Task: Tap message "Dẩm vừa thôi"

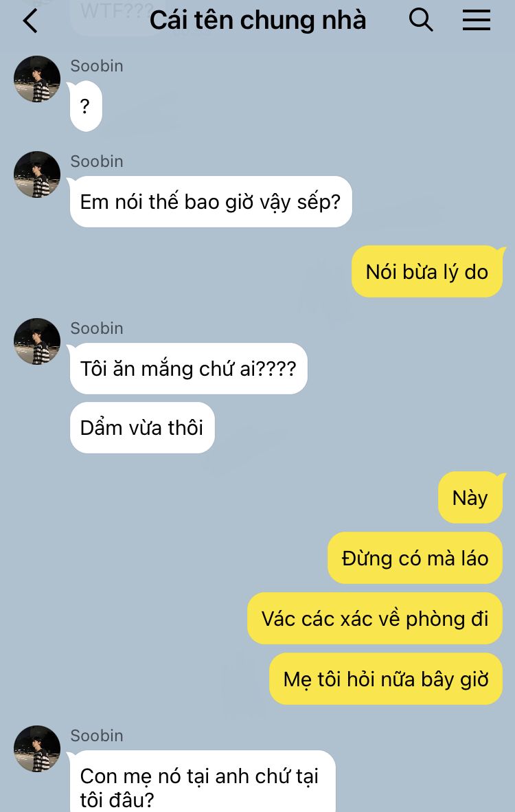Action: tap(142, 428)
